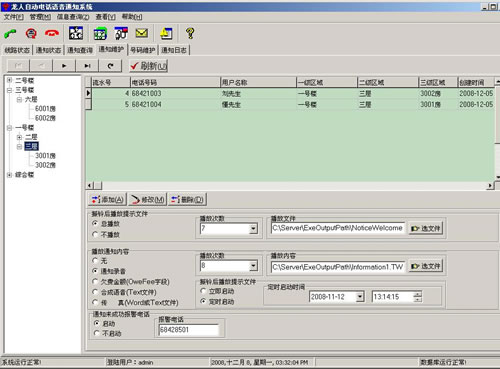Click the 添加(A) add button
Screen dimensions: 500x369
tap(108, 199)
